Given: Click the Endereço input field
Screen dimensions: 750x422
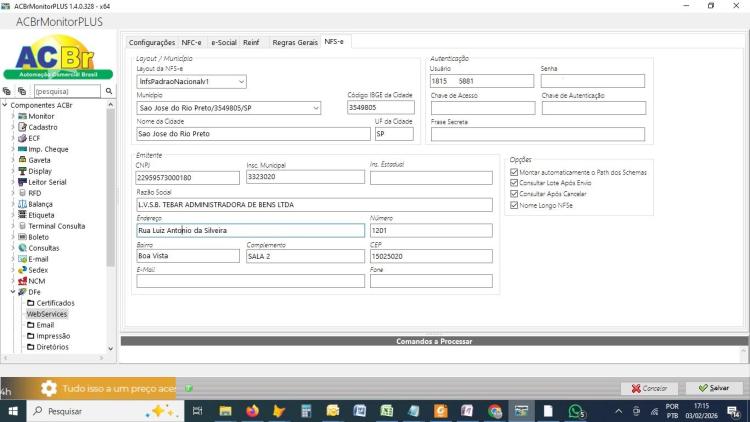Looking at the screenshot, I should tap(250, 230).
